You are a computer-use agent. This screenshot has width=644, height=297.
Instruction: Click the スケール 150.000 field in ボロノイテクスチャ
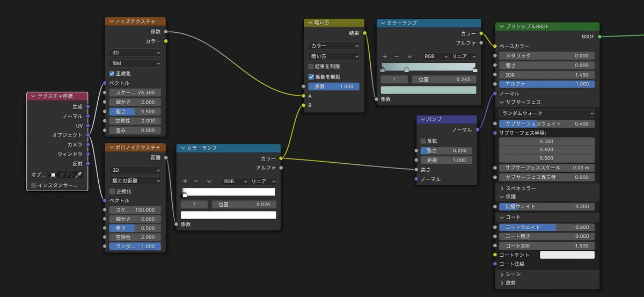pyautogui.click(x=135, y=210)
